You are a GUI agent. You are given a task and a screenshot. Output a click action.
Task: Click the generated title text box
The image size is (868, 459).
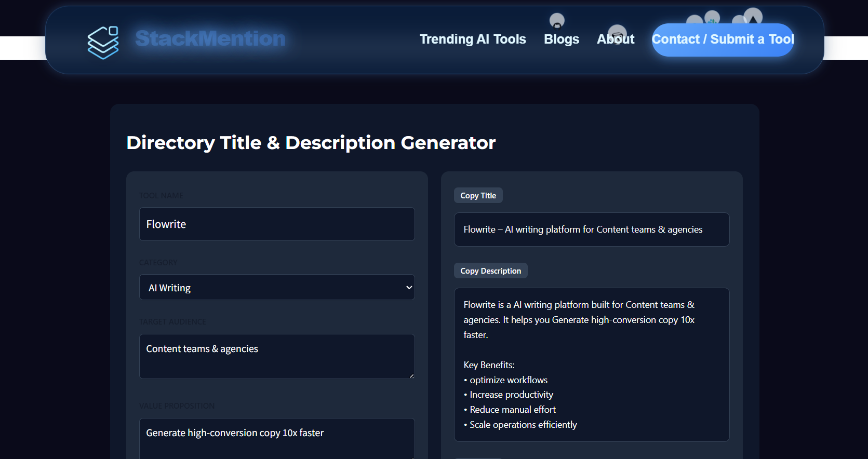[592, 230]
